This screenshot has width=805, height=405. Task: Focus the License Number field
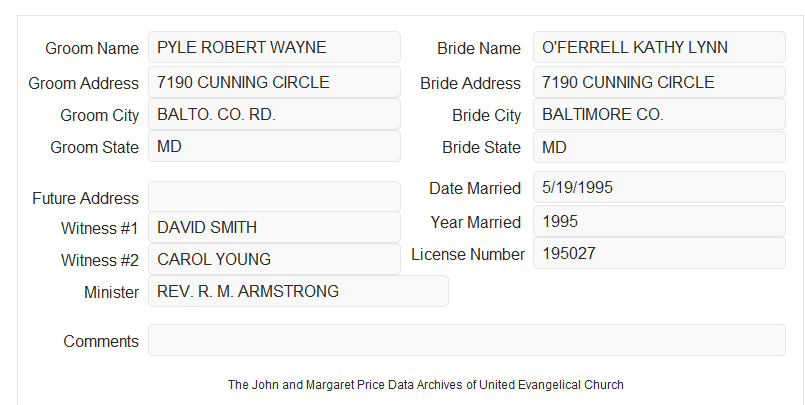pyautogui.click(x=659, y=253)
